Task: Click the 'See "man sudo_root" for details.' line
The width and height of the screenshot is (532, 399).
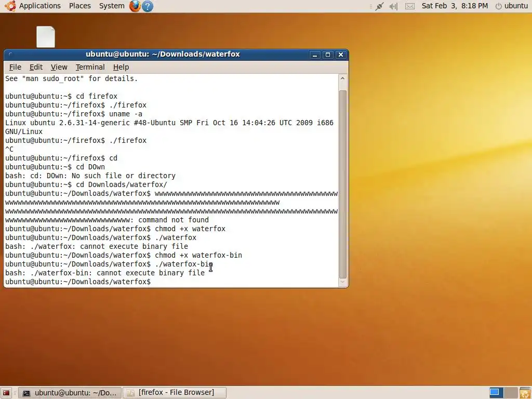Action: click(x=71, y=79)
